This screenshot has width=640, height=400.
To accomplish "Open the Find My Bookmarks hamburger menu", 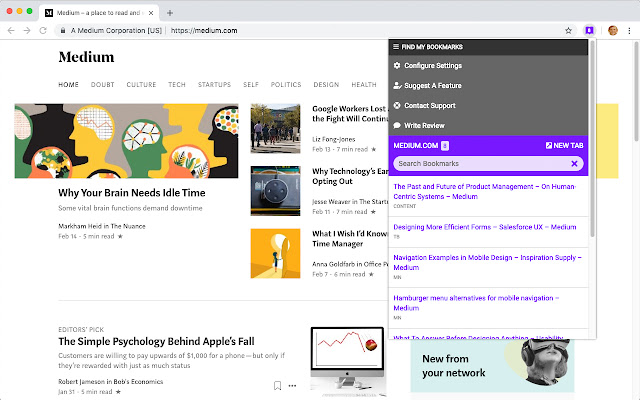I will pos(396,47).
